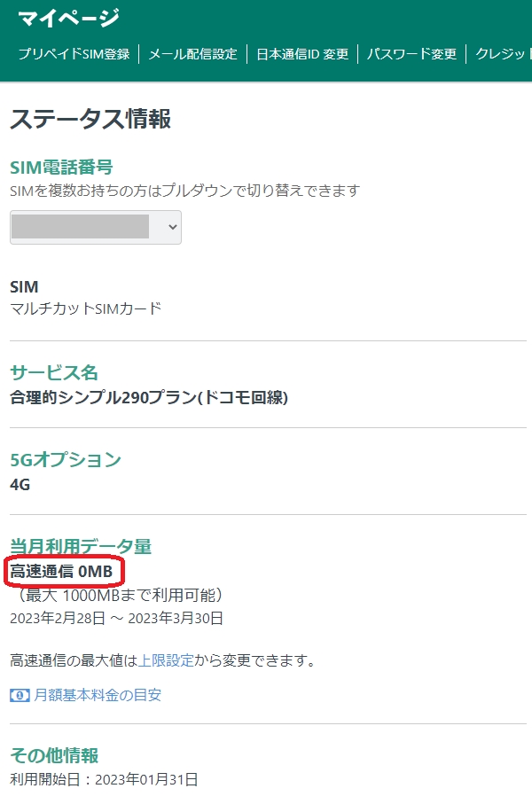Viewport: 532px width, 804px height.
Task: Click the 合理的シンプル290プラン service name text
Action: 149,398
